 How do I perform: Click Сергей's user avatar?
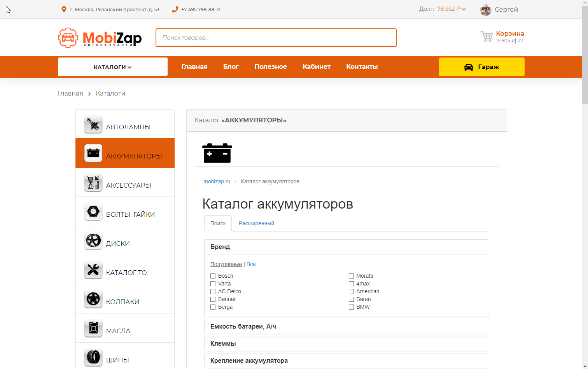click(x=485, y=10)
